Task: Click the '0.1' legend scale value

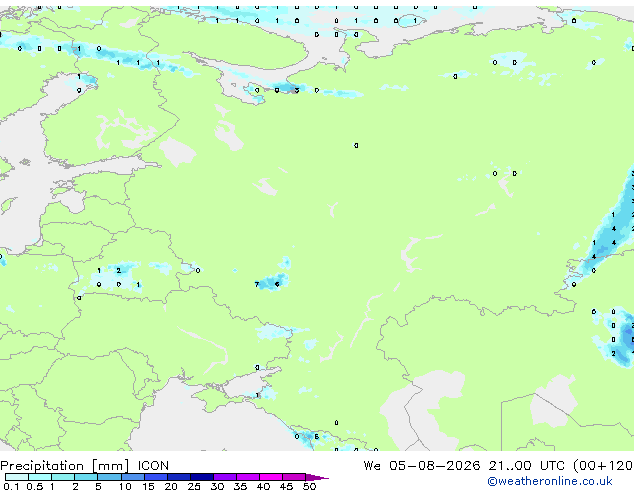Action: [x=11, y=486]
